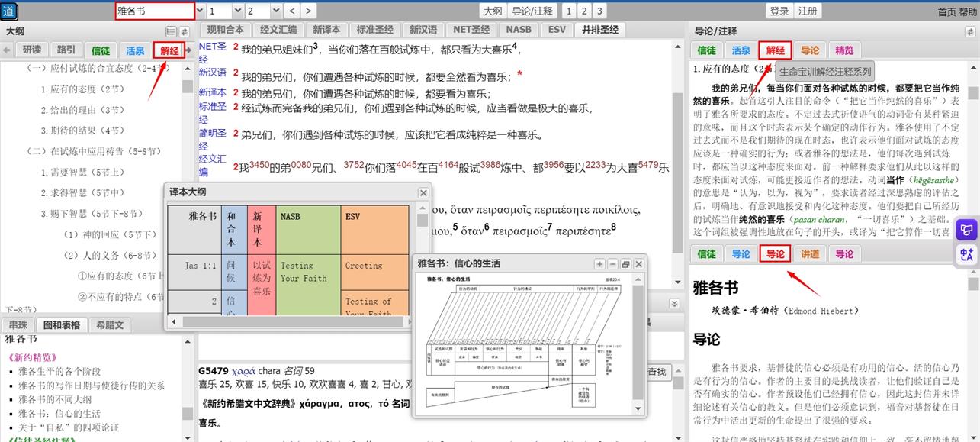The height and width of the screenshot is (442, 980).
Task: Go to previous verse with < button
Action: click(x=292, y=11)
